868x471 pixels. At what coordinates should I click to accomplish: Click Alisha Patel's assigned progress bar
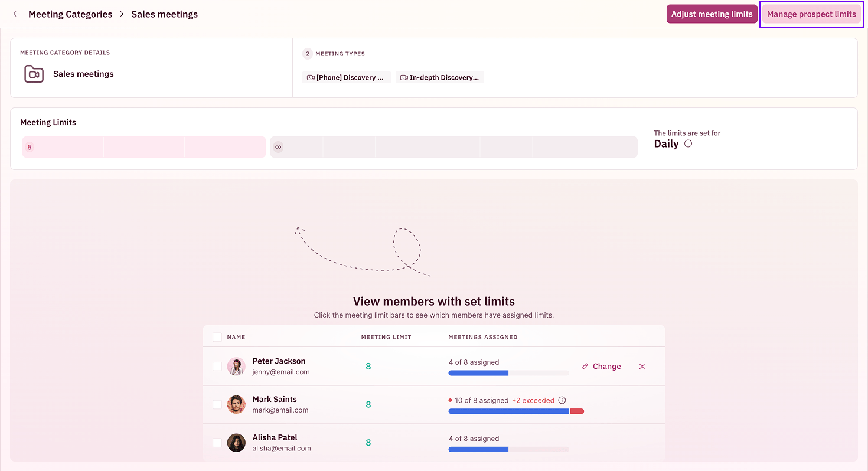(508, 449)
